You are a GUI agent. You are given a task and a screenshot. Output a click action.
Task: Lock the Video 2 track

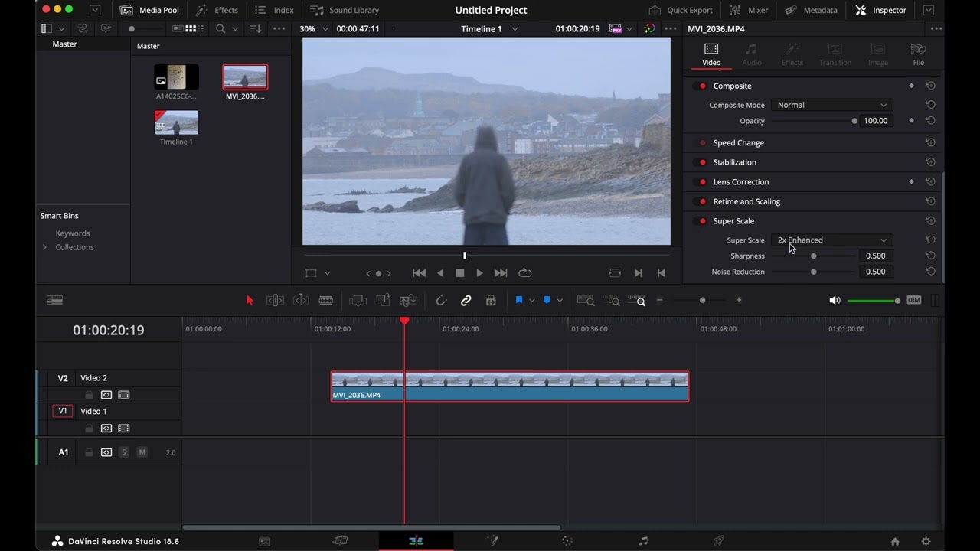click(x=89, y=396)
